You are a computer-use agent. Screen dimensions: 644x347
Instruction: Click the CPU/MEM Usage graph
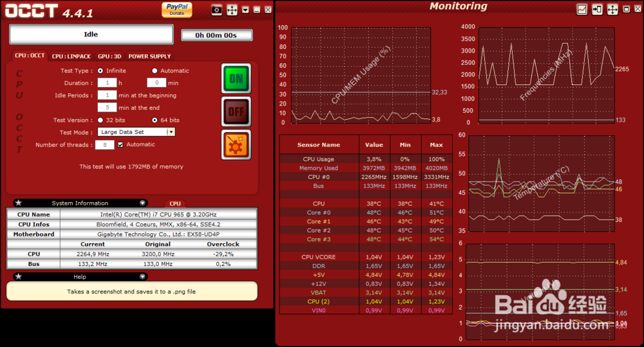(x=361, y=75)
